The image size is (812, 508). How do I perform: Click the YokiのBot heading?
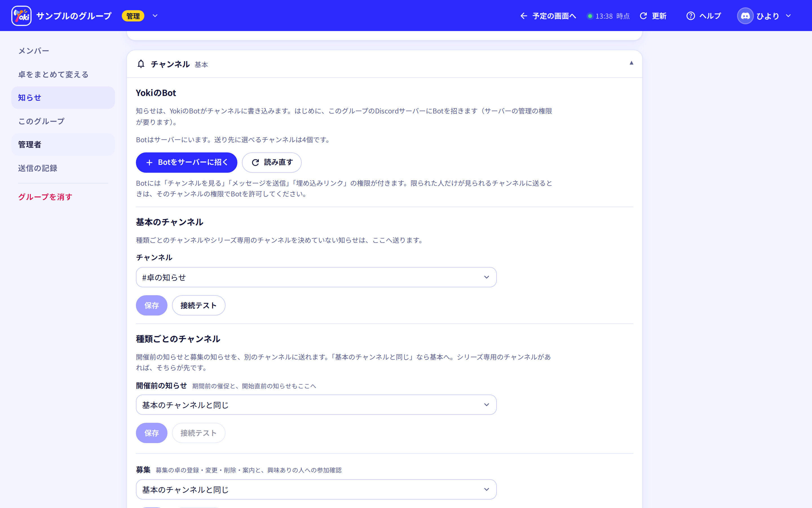(x=156, y=93)
